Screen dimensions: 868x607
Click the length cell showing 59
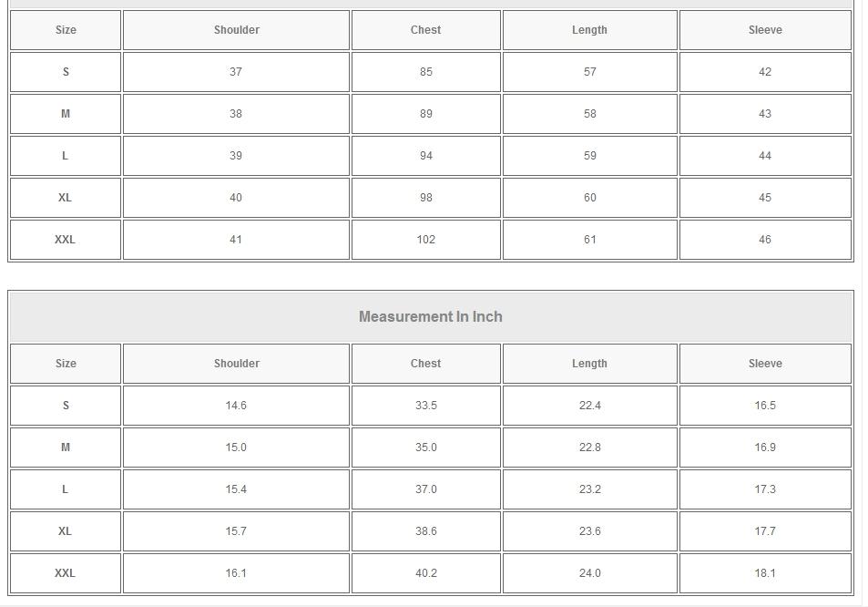click(x=589, y=156)
